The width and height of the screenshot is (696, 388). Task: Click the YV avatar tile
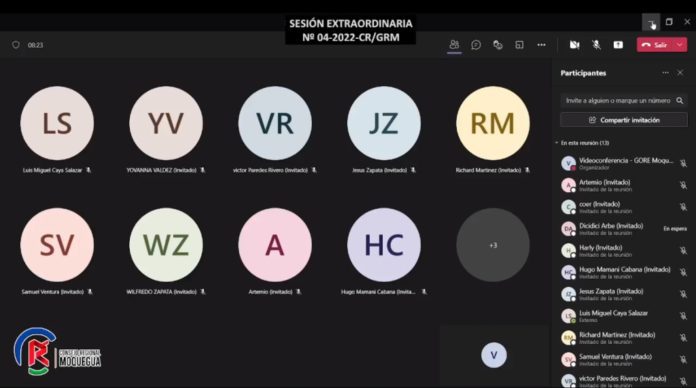(166, 123)
